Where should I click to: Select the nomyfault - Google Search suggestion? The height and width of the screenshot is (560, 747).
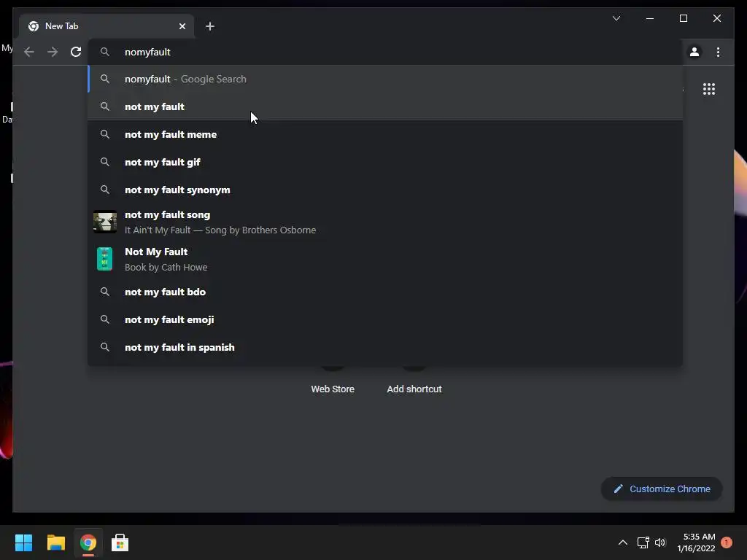[385, 79]
